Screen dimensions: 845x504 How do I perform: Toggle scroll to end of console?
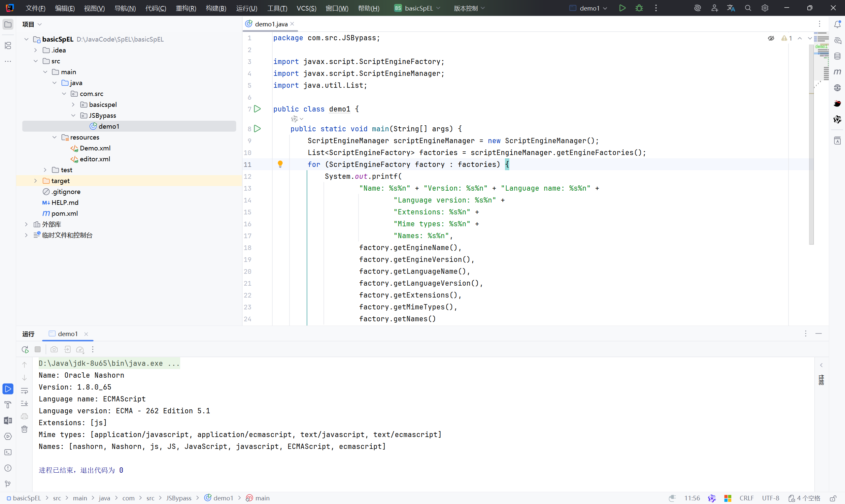[x=24, y=403]
